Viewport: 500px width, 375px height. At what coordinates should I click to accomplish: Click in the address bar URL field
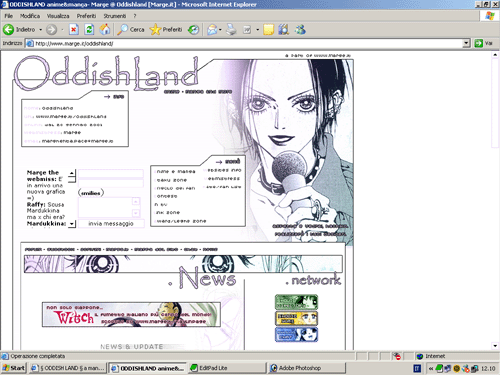pos(247,43)
